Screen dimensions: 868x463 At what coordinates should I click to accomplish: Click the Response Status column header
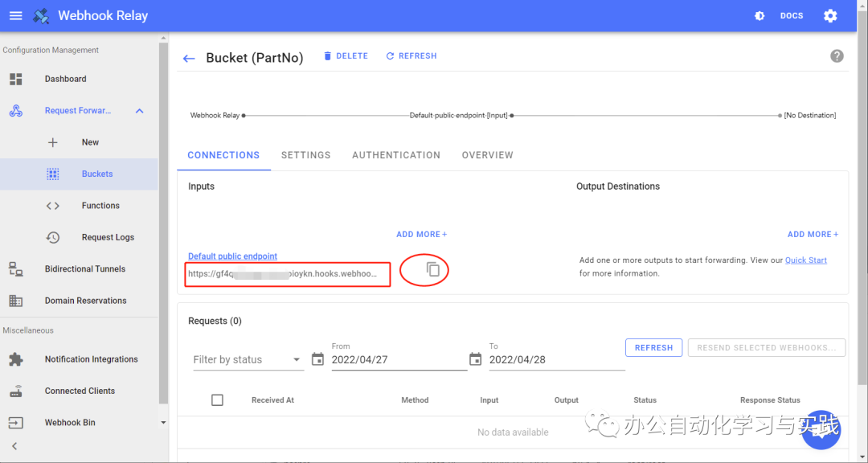770,399
